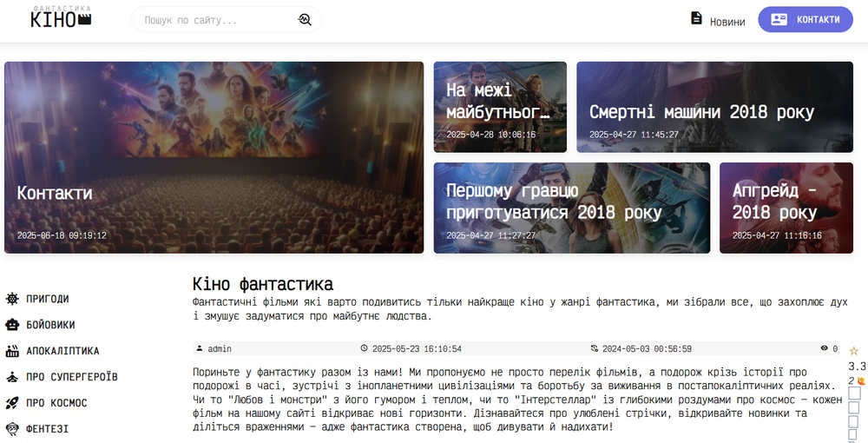Screen dimensions: 868x443
Task: Click the search magnifier icon
Action: pos(305,20)
